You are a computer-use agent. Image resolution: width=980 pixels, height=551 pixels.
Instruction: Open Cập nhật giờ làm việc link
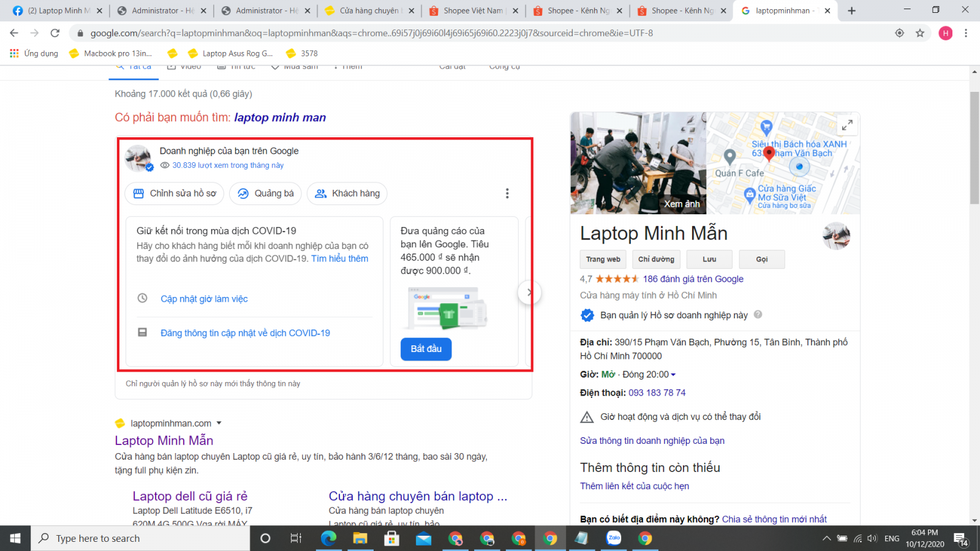[204, 299]
